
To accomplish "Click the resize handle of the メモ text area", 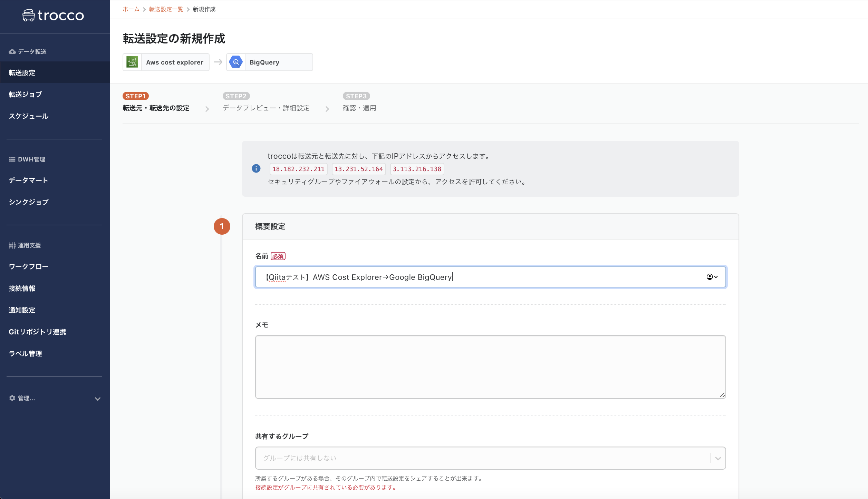I will coord(722,395).
